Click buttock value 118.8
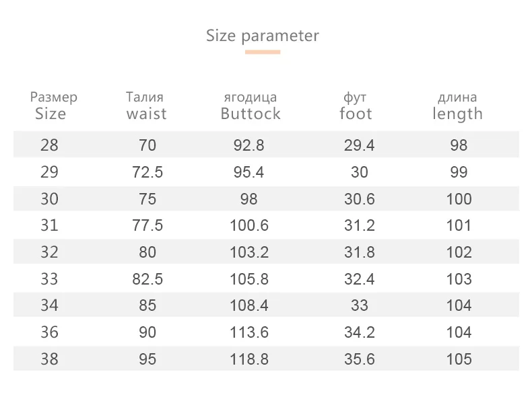This screenshot has height=405, width=532. [x=249, y=359]
